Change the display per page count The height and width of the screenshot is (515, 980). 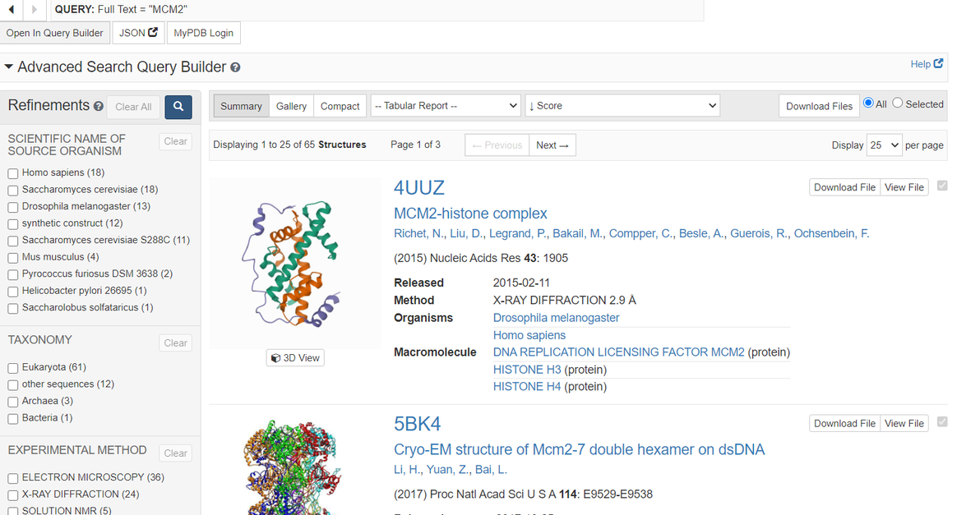point(884,145)
